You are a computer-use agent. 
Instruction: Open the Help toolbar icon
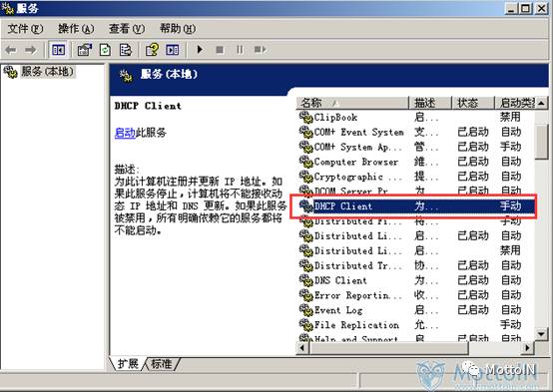click(152, 50)
